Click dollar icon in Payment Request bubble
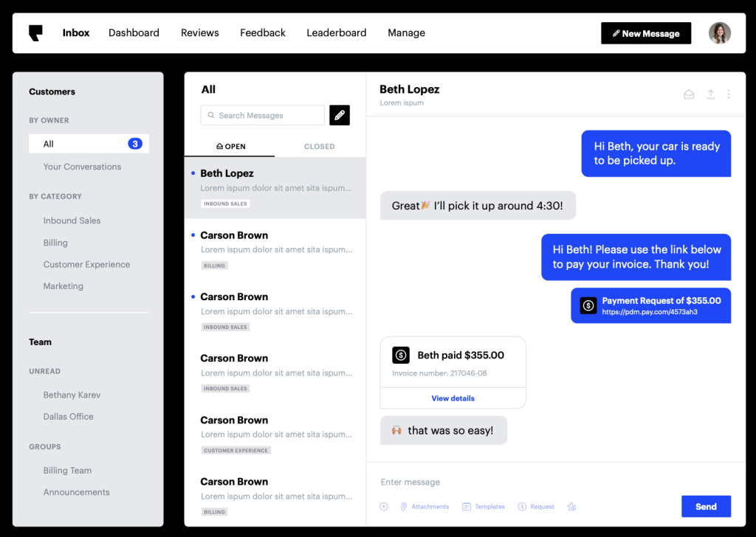Viewport: 756px width, 537px height. [x=588, y=305]
